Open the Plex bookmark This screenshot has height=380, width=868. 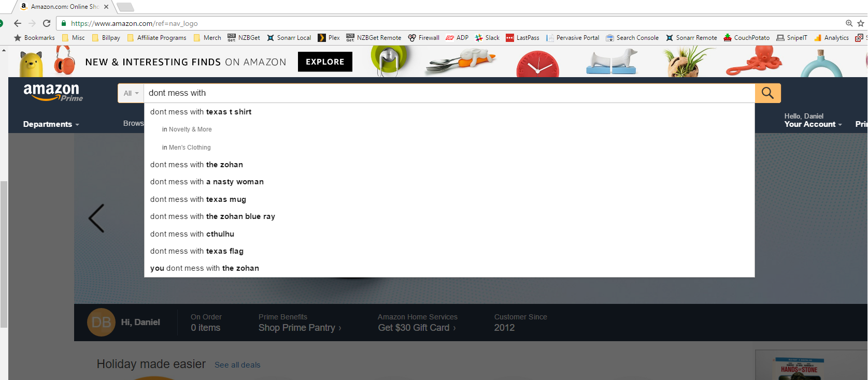click(329, 38)
